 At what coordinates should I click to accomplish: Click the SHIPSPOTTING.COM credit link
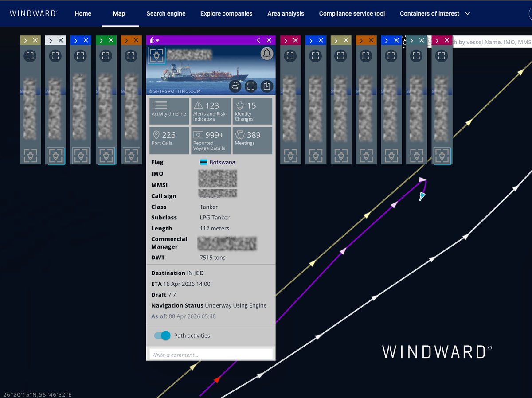(x=175, y=91)
